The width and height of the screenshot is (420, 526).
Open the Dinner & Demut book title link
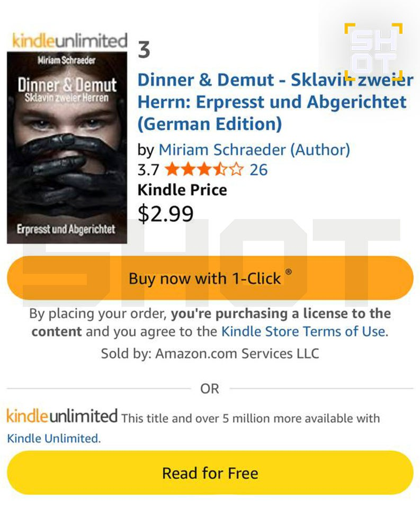coord(274,102)
